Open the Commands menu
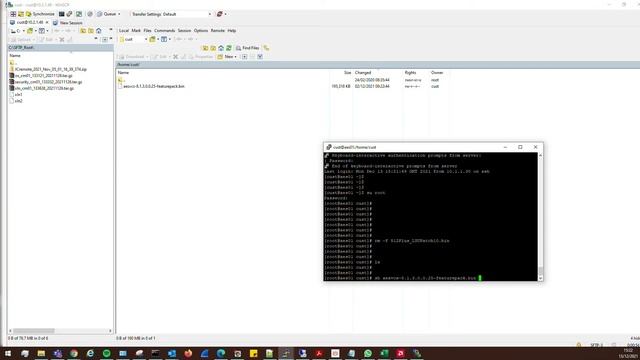640x360 pixels. 164,31
